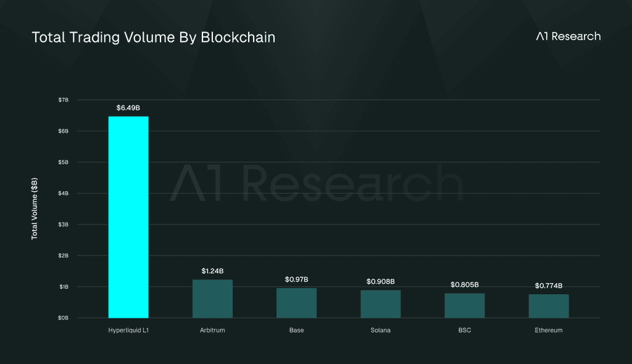Click the Total Trading Volume By Blockchain title
This screenshot has width=632, height=364.
point(154,38)
